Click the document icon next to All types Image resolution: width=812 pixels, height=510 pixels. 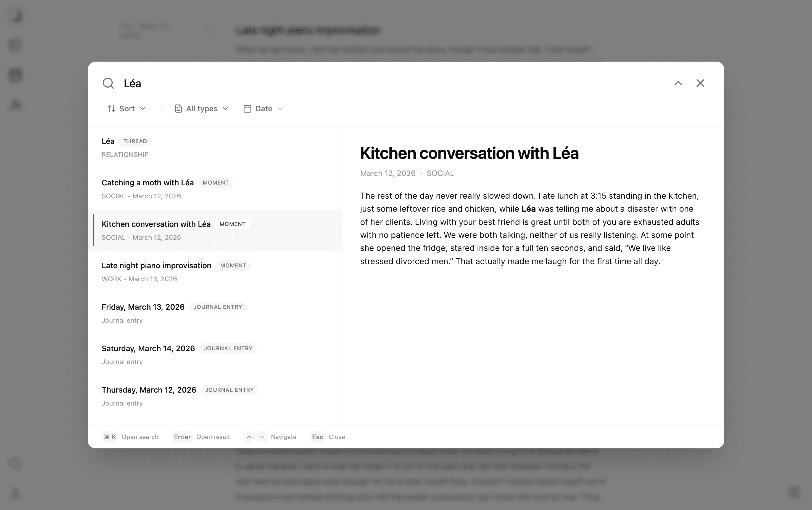178,108
